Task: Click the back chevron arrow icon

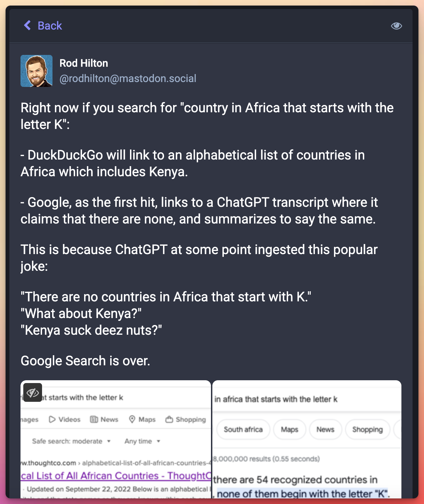Action: pos(27,25)
